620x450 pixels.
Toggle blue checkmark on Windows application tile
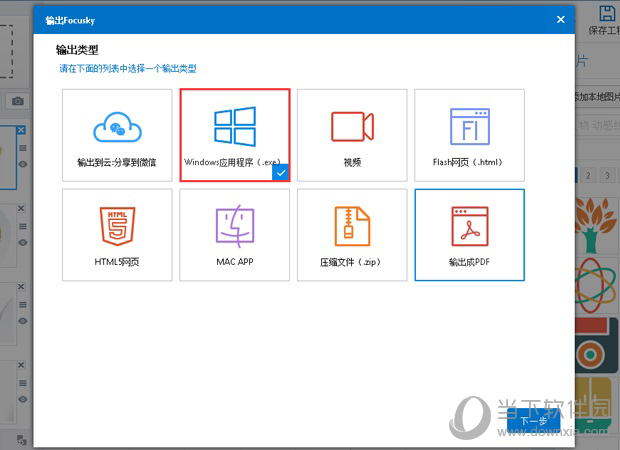281,173
